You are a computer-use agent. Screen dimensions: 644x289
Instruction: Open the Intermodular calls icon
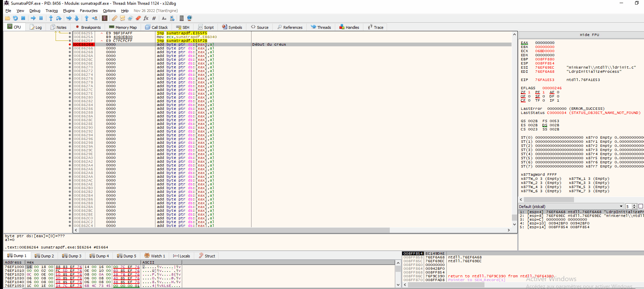(172, 18)
